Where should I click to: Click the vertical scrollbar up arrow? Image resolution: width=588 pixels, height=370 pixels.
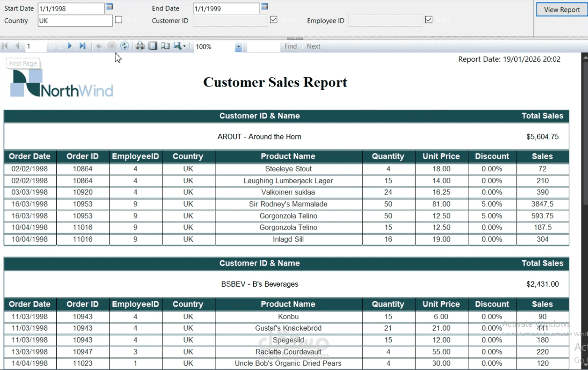(x=585, y=57)
